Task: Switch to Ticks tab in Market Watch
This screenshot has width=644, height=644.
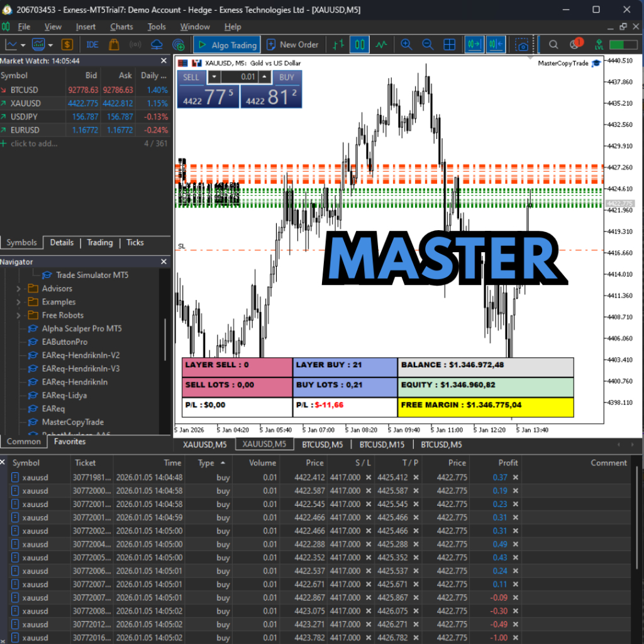Action: point(135,242)
